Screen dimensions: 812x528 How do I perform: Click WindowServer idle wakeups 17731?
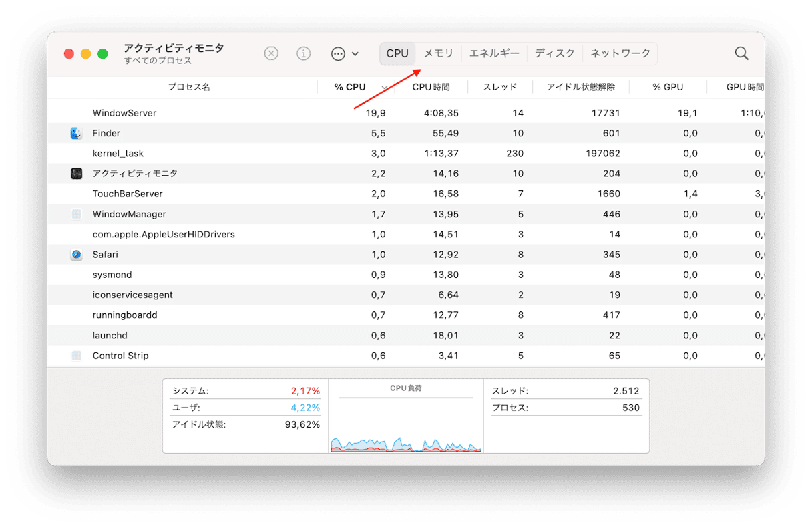coord(606,113)
